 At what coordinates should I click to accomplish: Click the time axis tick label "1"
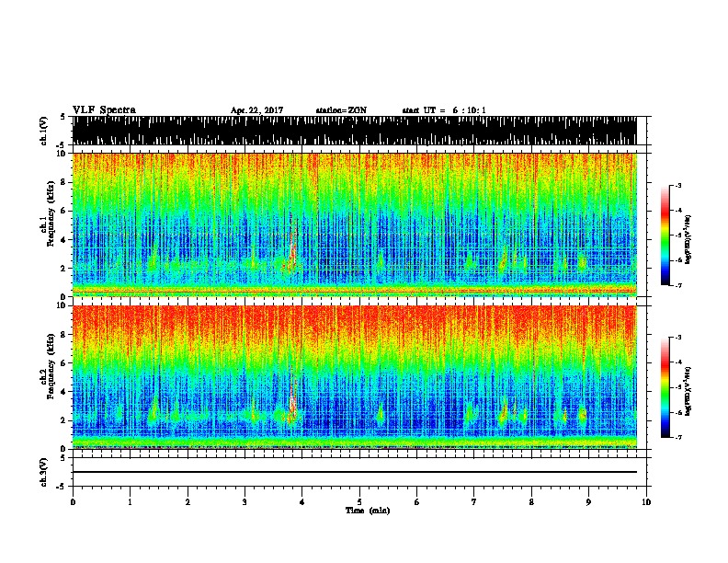point(130,502)
